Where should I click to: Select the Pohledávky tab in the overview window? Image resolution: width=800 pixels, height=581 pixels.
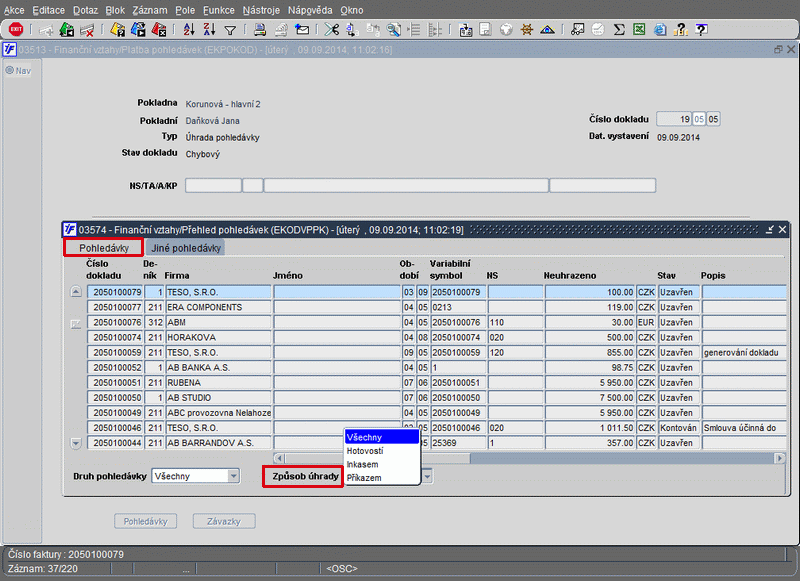click(104, 248)
